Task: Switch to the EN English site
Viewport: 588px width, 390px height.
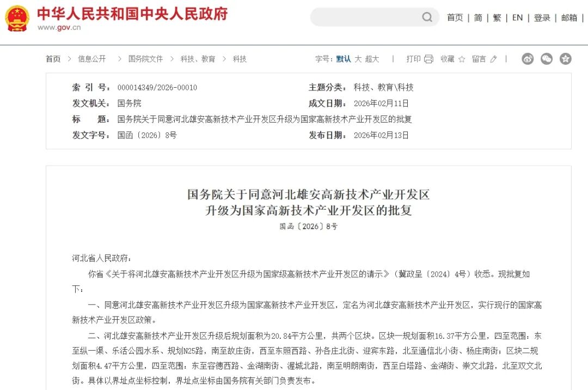Action: (517, 17)
